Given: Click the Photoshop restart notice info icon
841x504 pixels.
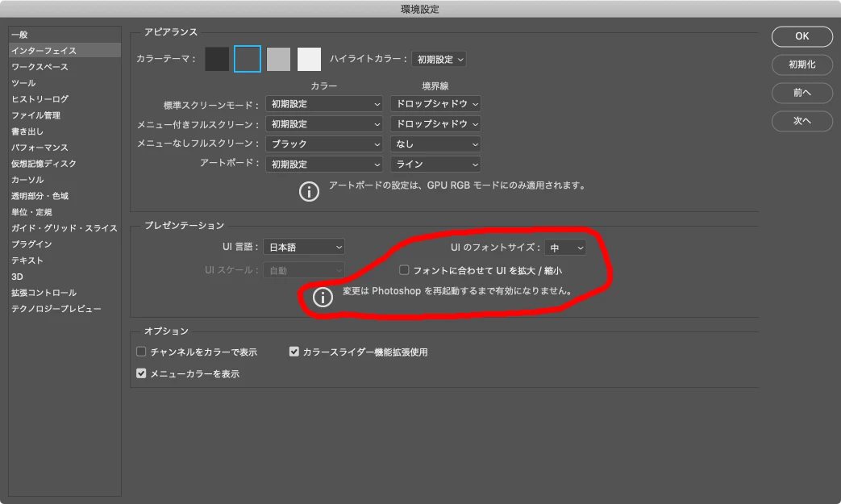Looking at the screenshot, I should pos(323,297).
